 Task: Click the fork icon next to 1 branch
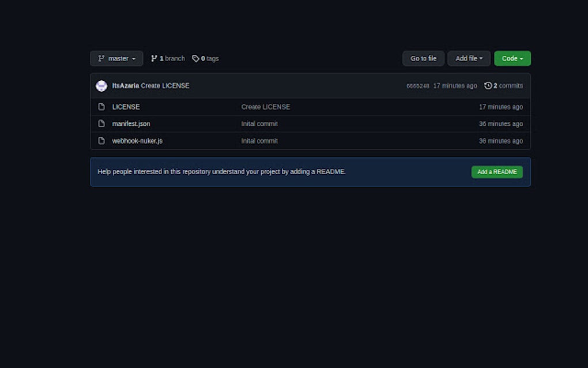pos(153,58)
